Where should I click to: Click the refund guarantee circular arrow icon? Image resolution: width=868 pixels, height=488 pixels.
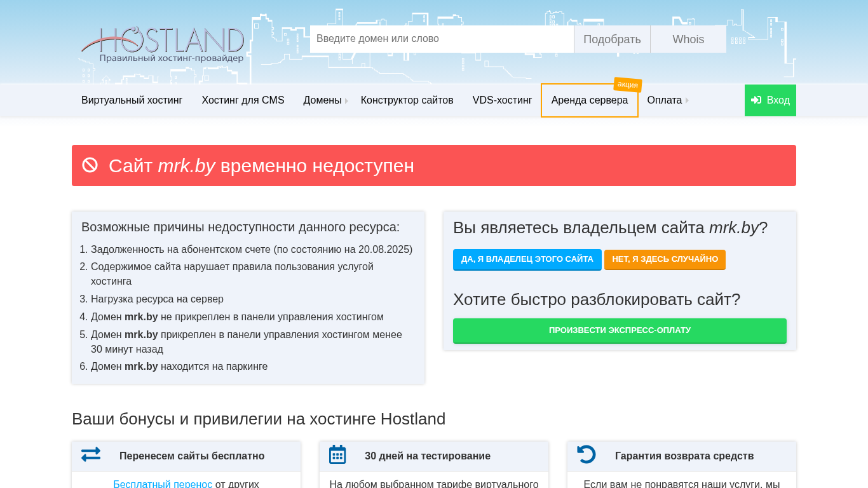coord(587,454)
